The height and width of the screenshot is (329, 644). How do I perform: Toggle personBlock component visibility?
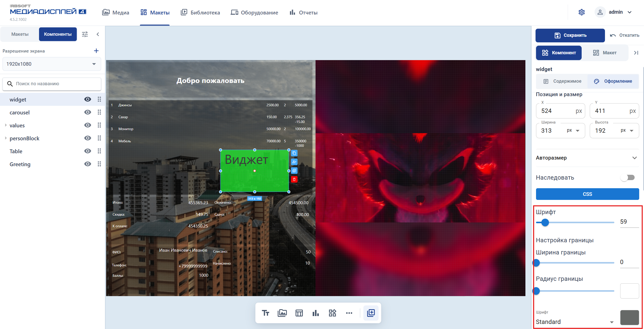(88, 138)
